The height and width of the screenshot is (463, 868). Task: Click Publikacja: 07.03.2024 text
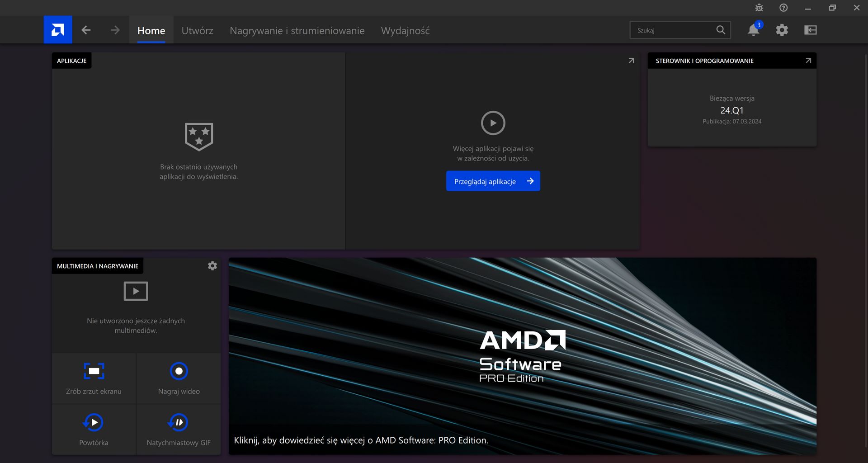point(732,121)
